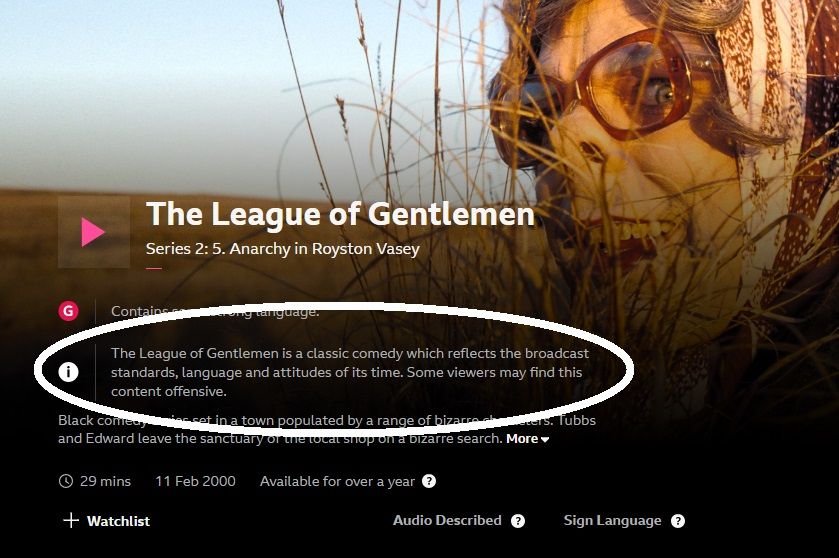Open the help icon next to Audio Described
Screen dimensions: 839x558
point(517,521)
